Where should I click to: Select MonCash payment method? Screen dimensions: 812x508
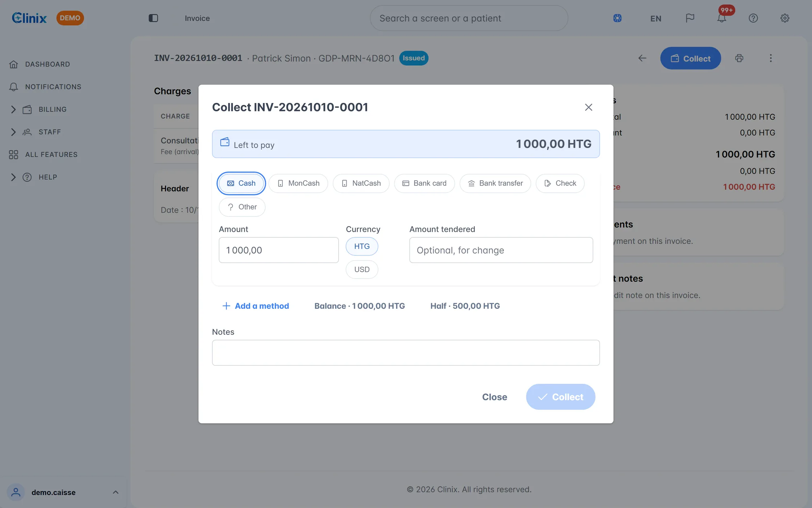point(298,183)
